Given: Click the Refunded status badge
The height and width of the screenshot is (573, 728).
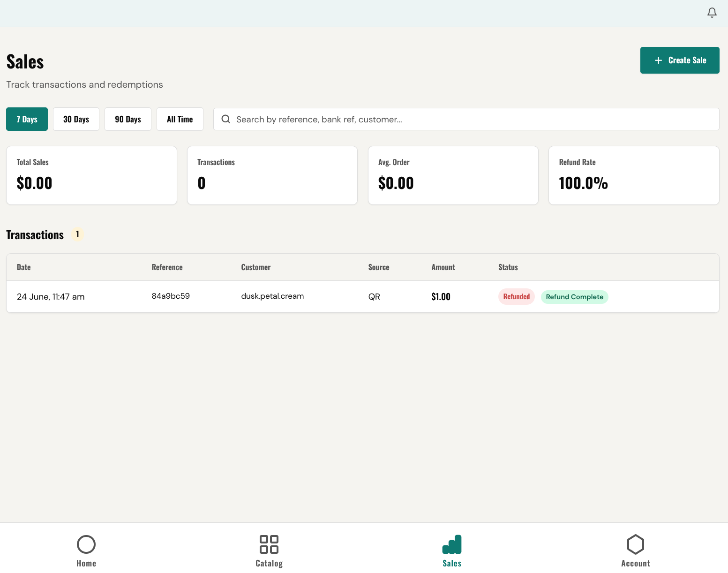Looking at the screenshot, I should (517, 297).
